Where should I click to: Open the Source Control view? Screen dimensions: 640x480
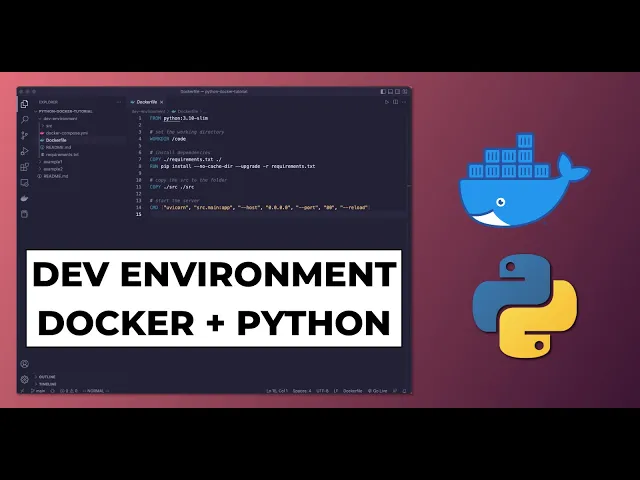(24, 136)
